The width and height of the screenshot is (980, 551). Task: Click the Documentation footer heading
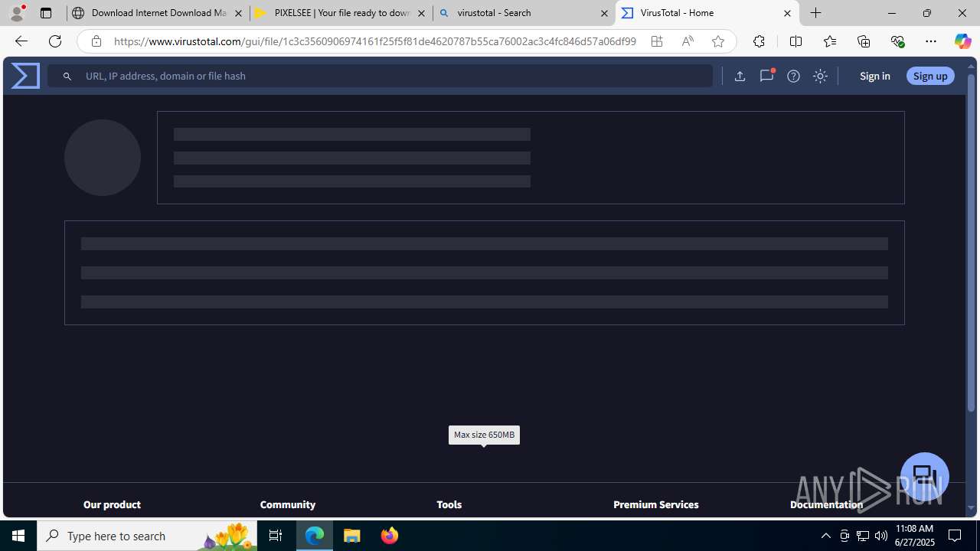point(826,504)
